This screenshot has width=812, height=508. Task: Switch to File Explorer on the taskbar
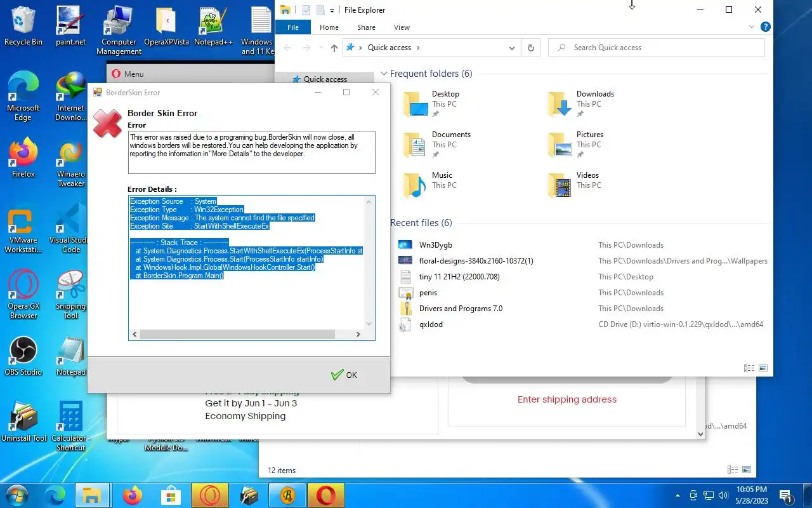click(x=93, y=495)
